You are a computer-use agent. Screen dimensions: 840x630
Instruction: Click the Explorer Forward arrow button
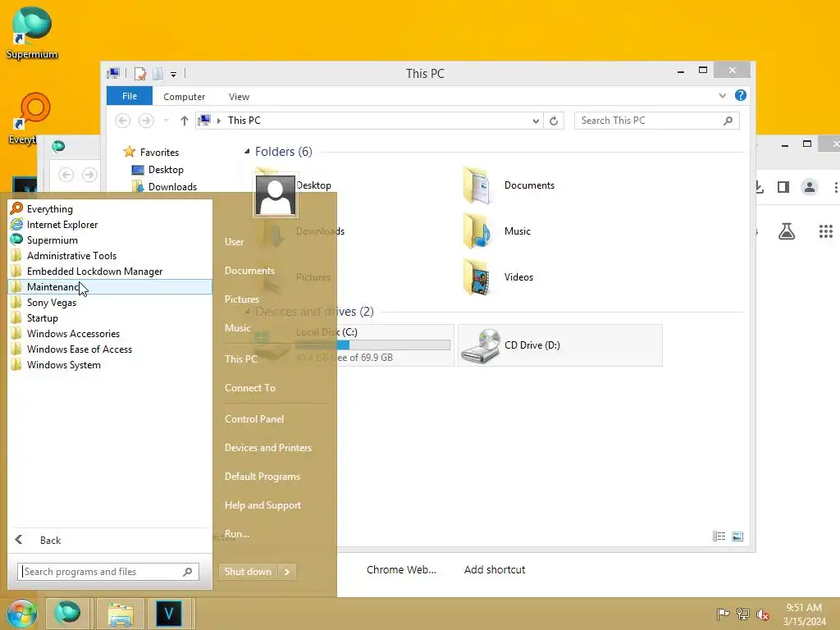click(x=146, y=121)
